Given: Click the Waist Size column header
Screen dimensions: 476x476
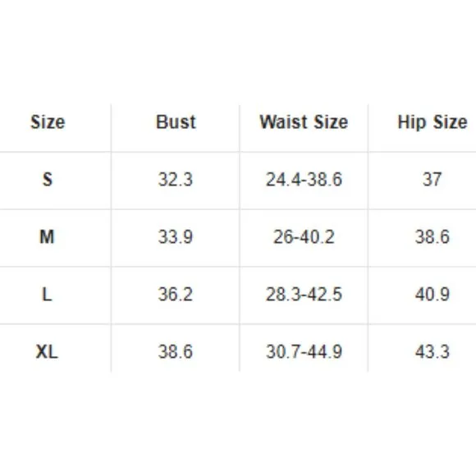Looking at the screenshot, I should point(304,122).
